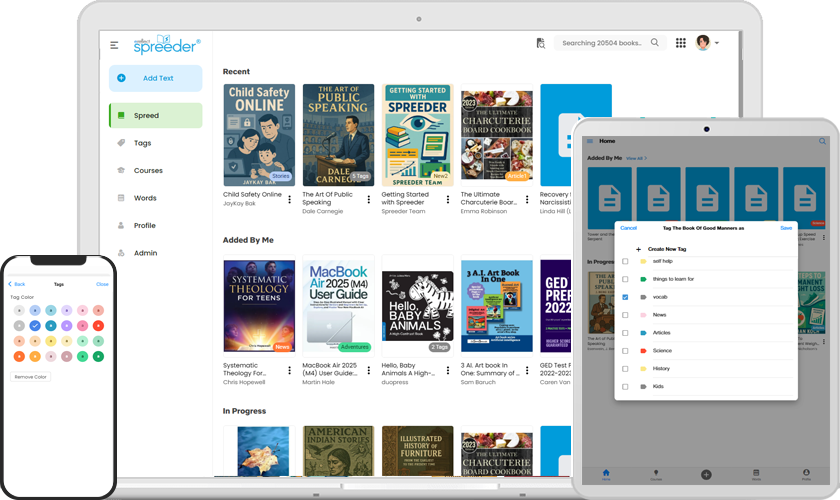The width and height of the screenshot is (840, 500).
Task: Tap Remove Color on the phone
Action: pyautogui.click(x=31, y=377)
